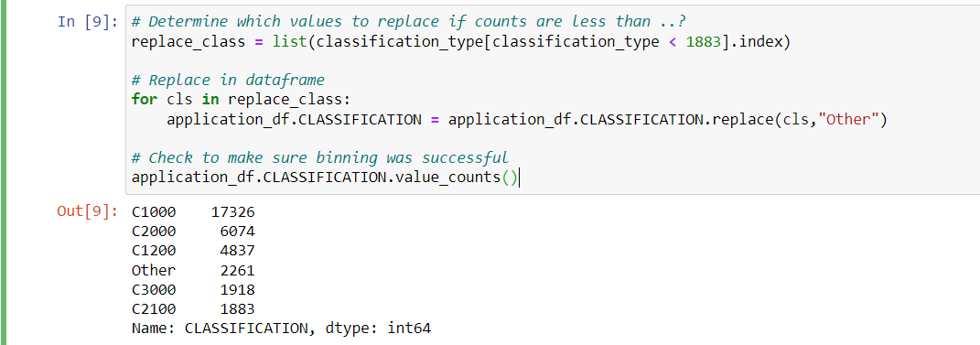Viewport: 980px width, 345px height.
Task: Click the Out[9] output prompt
Action: click(88, 211)
